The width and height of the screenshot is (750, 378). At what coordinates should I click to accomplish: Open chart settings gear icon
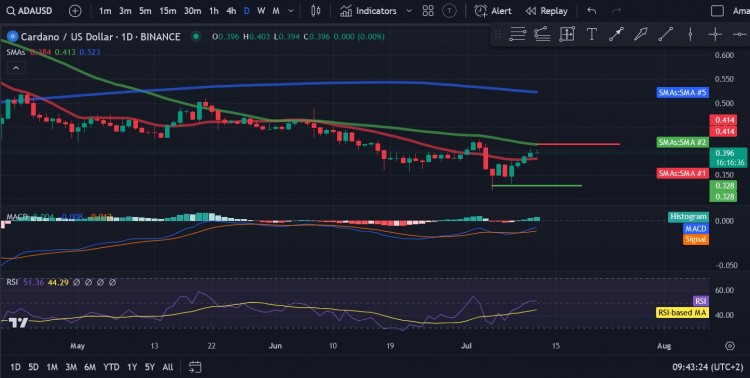tap(730, 345)
